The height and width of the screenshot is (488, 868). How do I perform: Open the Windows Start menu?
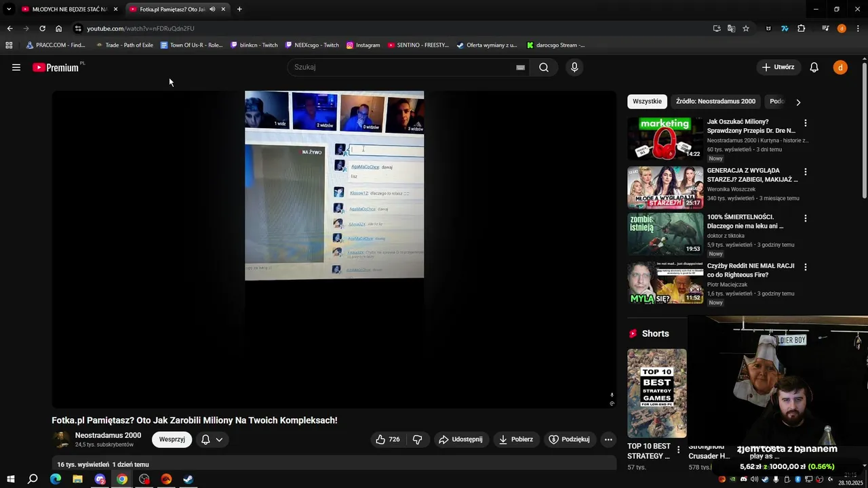[10, 479]
